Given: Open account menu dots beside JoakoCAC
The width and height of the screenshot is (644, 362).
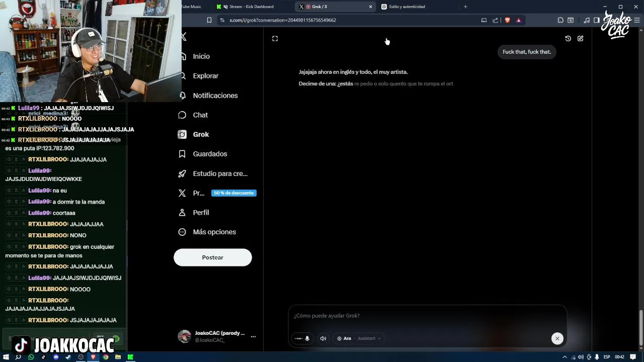Looking at the screenshot, I should coord(253,337).
